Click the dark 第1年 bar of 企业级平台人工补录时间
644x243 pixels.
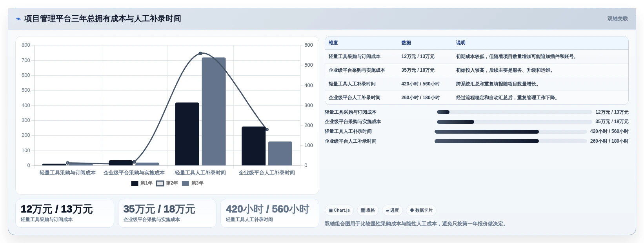(254, 146)
